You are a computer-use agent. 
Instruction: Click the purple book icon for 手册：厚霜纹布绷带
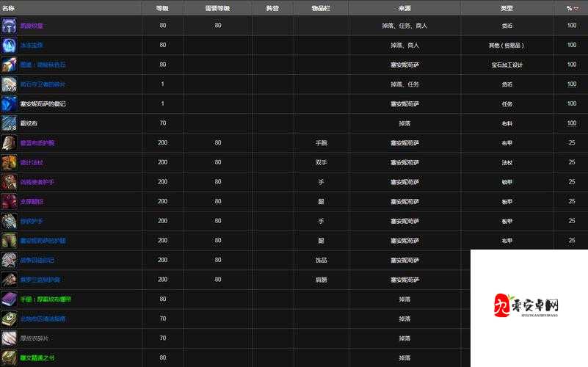point(9,299)
